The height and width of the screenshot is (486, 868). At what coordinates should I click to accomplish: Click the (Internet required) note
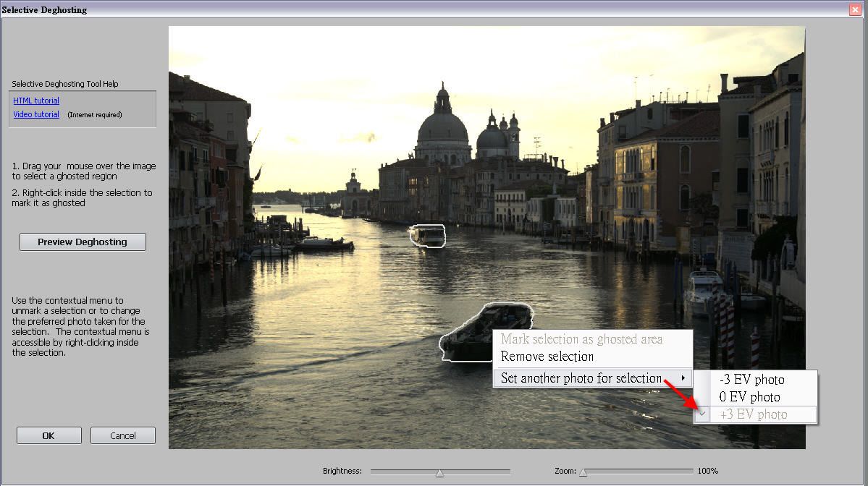click(x=95, y=115)
